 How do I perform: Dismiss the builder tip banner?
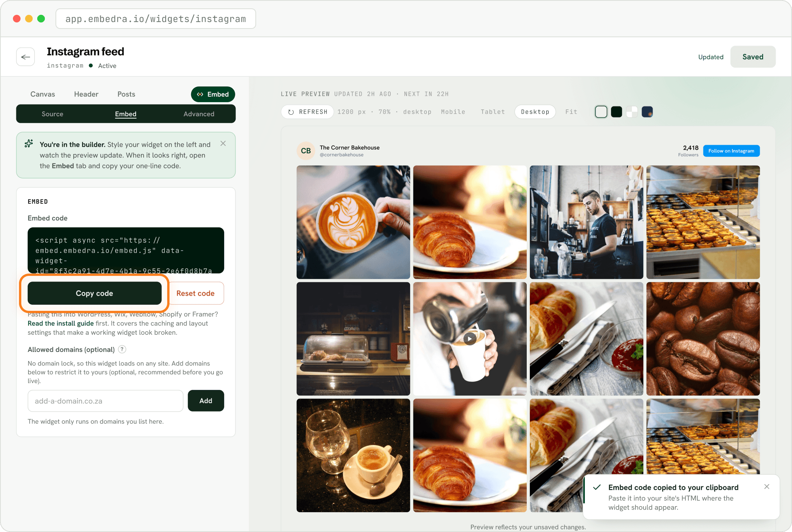coord(223,143)
